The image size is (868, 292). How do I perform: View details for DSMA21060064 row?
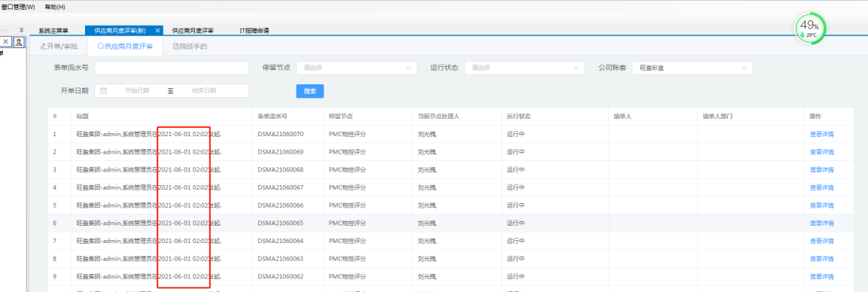pos(821,241)
